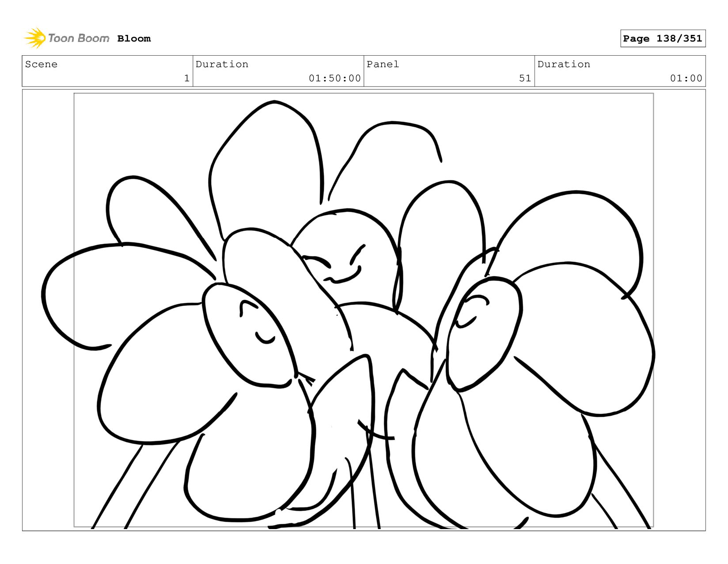Screen dimensions: 728x564
Task: Click the "Scene" header label
Action: pos(41,64)
